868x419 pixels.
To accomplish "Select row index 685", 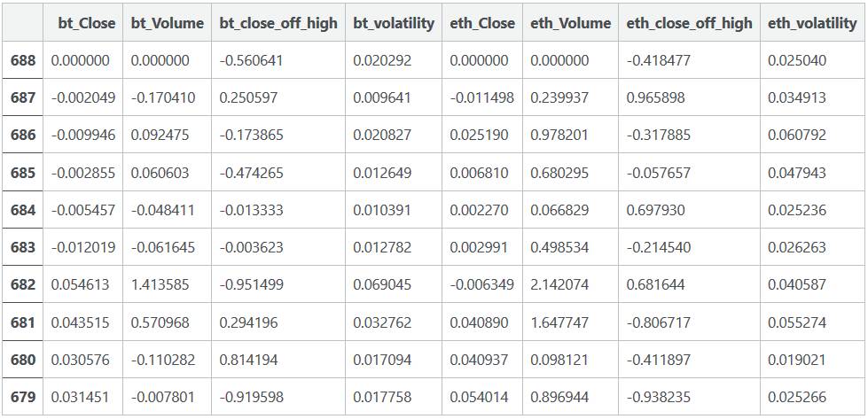I will tap(23, 173).
